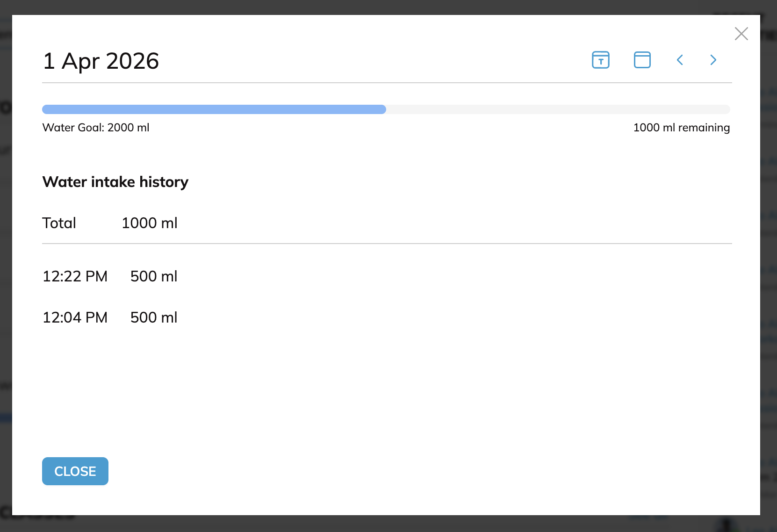Expand the next-day chevron control
Image resolution: width=777 pixels, height=532 pixels.
click(x=712, y=60)
